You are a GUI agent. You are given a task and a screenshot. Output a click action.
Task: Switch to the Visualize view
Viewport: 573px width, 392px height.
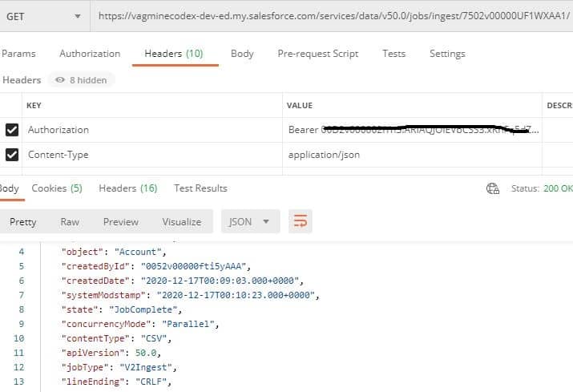(x=182, y=222)
